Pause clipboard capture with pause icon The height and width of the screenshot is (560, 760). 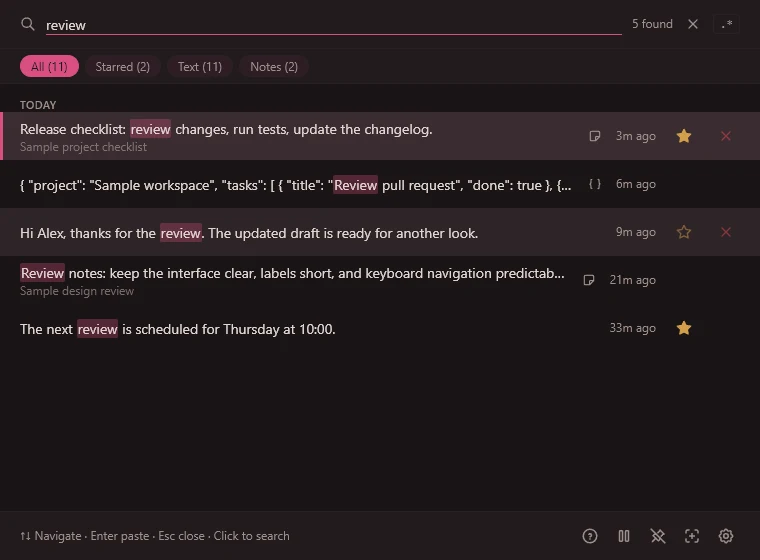point(624,536)
